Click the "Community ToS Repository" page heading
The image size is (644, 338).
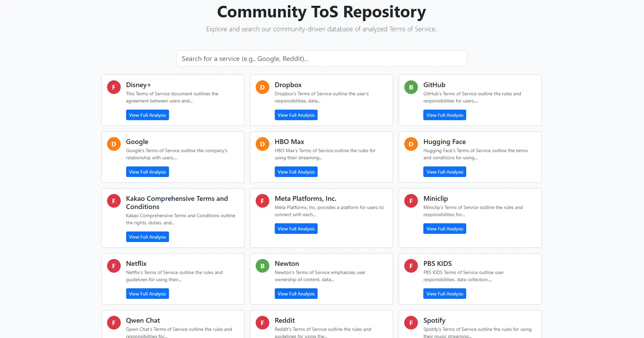click(322, 12)
